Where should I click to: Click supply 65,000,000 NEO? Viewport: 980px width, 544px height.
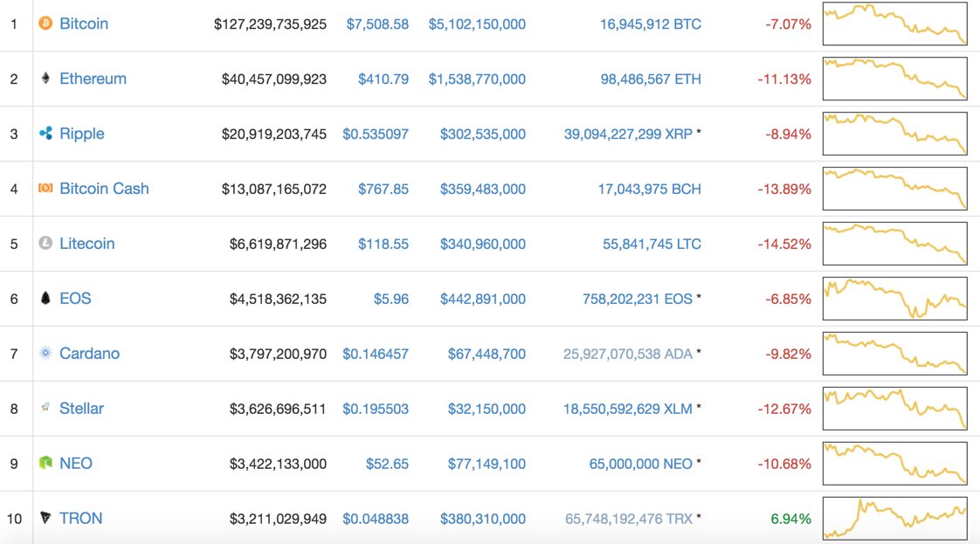(x=640, y=464)
